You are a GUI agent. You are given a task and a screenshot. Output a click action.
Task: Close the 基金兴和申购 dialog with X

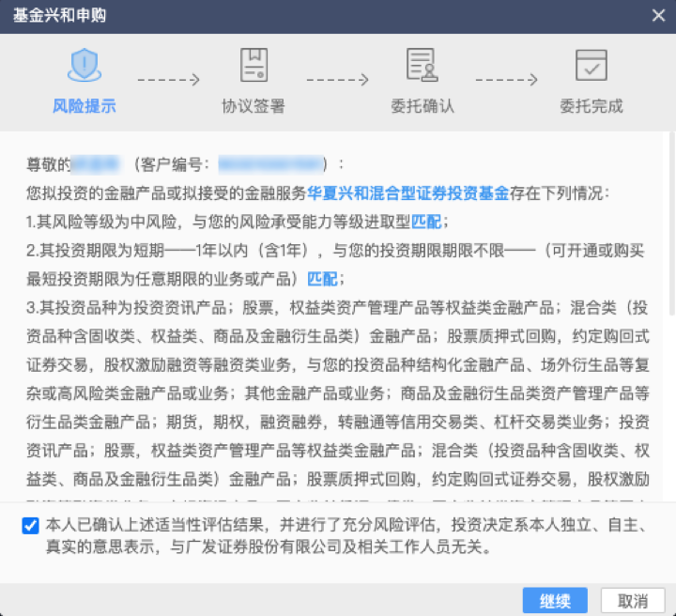pyautogui.click(x=659, y=15)
